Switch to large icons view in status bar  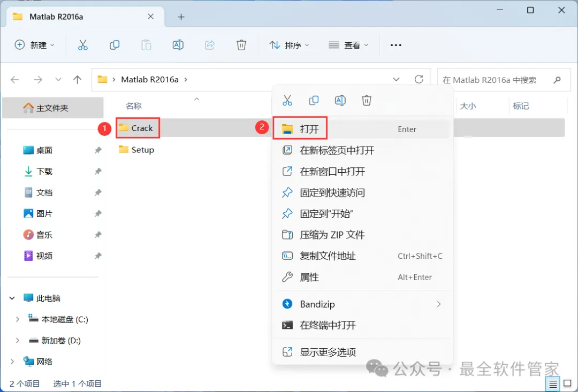tap(567, 384)
